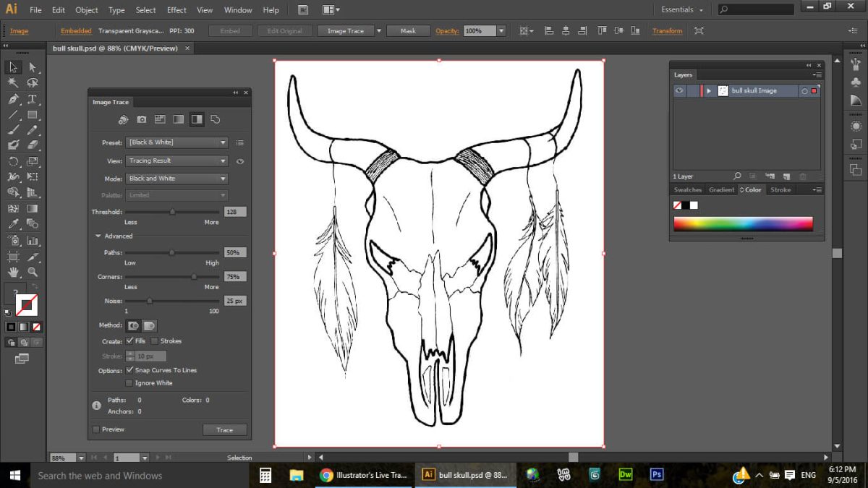Select the Magic Wand tool
Viewport: 868px width, 488px height.
click(12, 82)
